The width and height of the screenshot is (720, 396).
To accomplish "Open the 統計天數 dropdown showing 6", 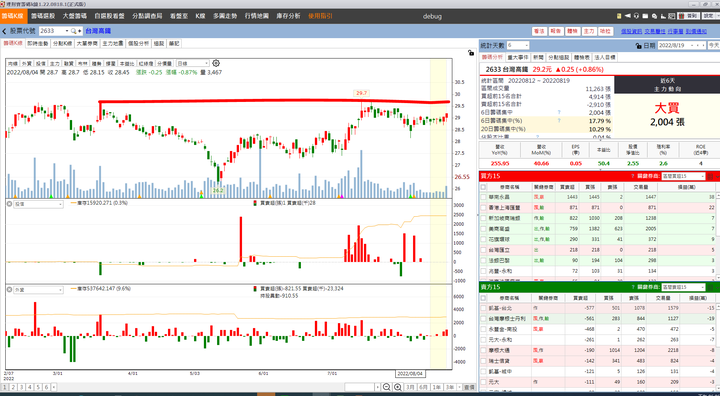I will (x=518, y=45).
